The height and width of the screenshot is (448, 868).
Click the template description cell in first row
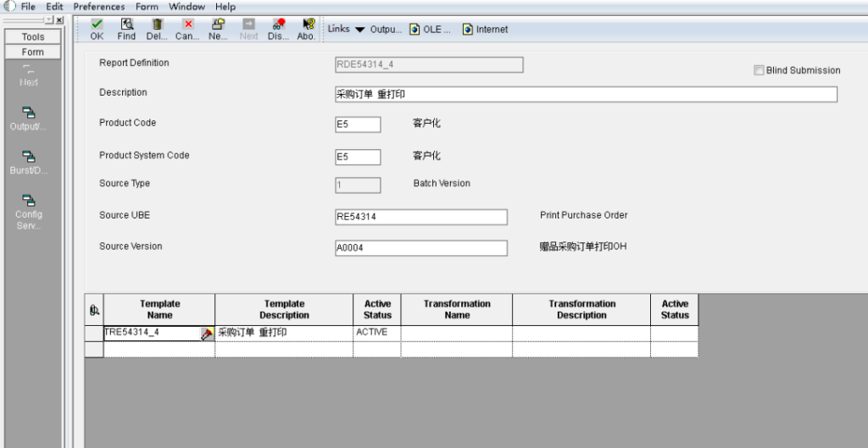(284, 334)
